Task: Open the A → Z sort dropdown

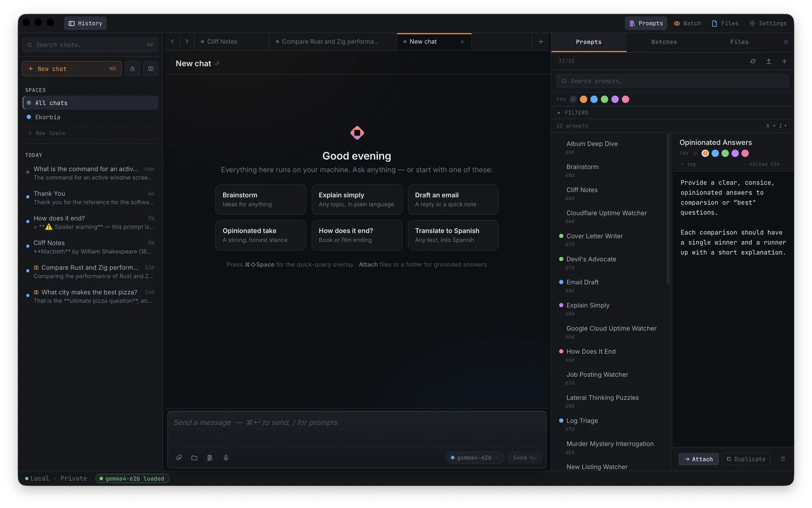Action: point(776,126)
